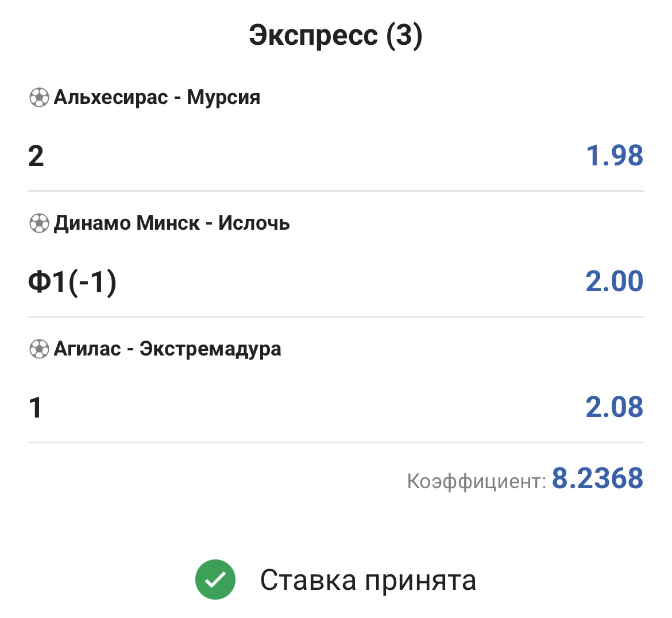Tap the 2.08 odds value
Image resolution: width=672 pixels, height=618 pixels.
(x=614, y=407)
